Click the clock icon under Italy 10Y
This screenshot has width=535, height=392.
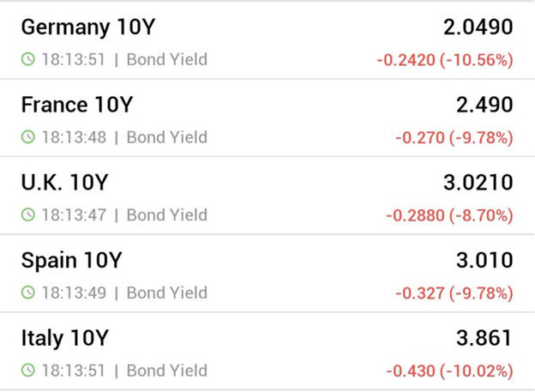28,371
